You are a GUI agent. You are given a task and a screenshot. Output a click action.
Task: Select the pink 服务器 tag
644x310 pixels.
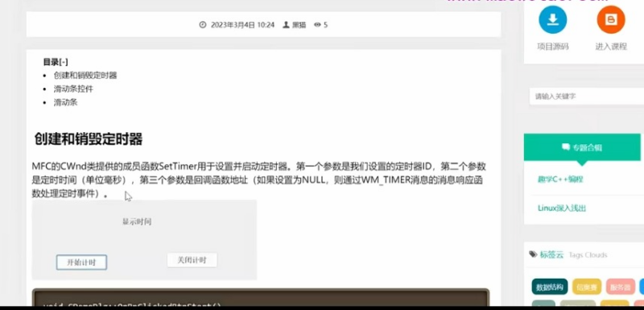620,287
